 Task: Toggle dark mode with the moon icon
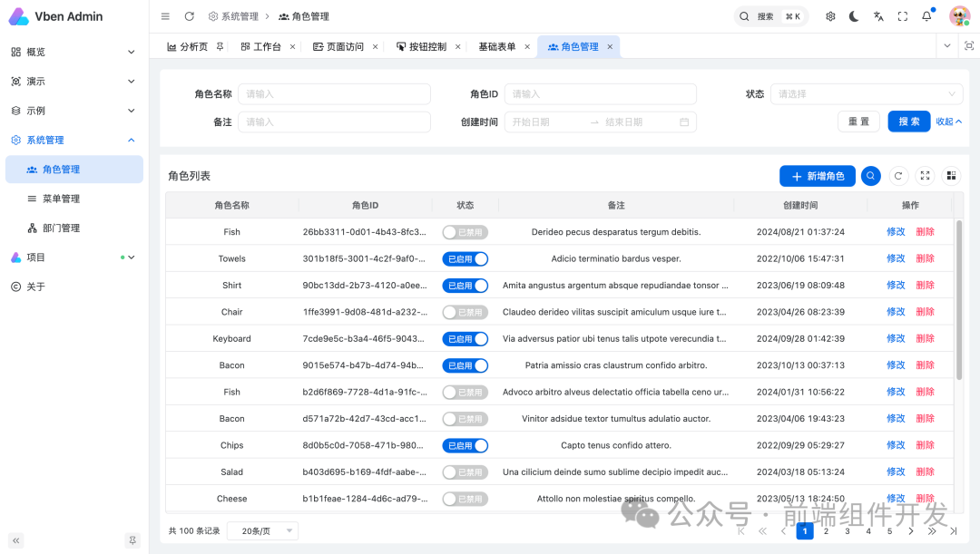[854, 15]
